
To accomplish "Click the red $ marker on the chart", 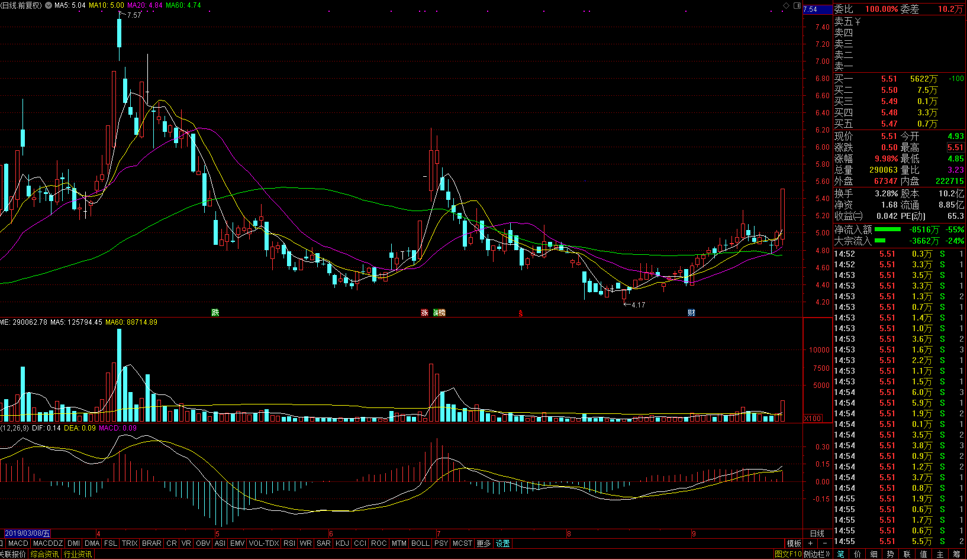I will click(521, 313).
